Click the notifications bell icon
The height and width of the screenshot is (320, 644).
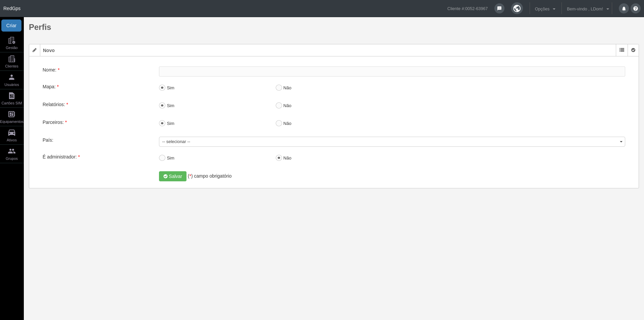624,8
